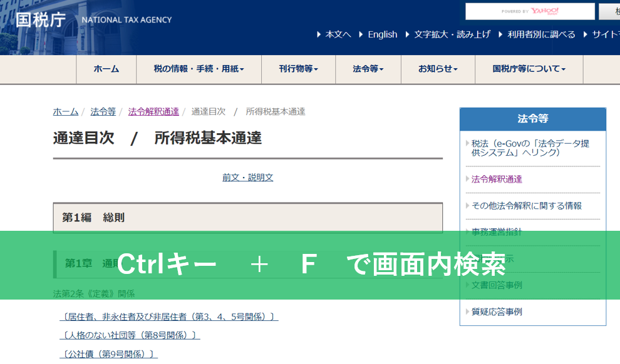
Task: Click the 法令解釈通達 breadcrumb link
Action: point(153,111)
